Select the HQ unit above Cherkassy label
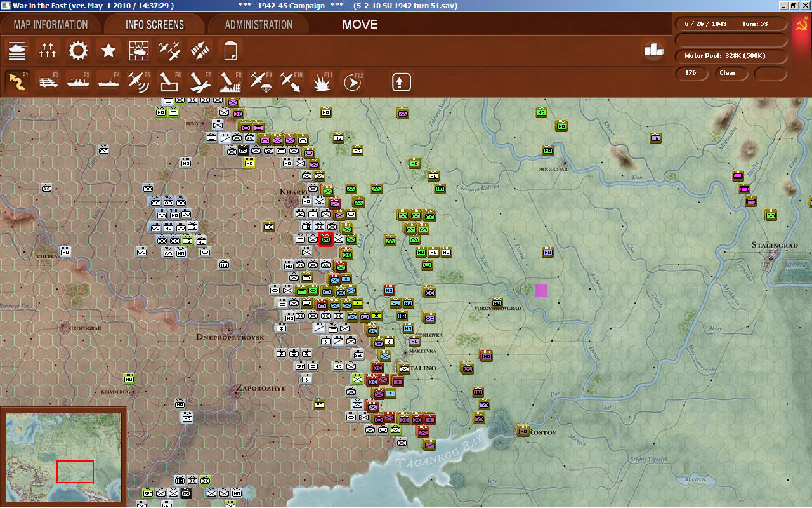 coord(65,252)
